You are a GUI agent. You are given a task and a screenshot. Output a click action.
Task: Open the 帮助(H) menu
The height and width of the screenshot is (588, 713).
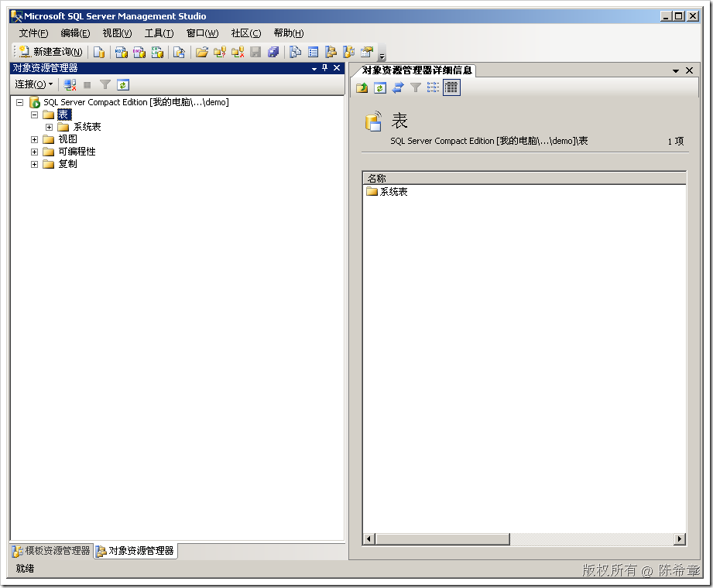click(289, 33)
